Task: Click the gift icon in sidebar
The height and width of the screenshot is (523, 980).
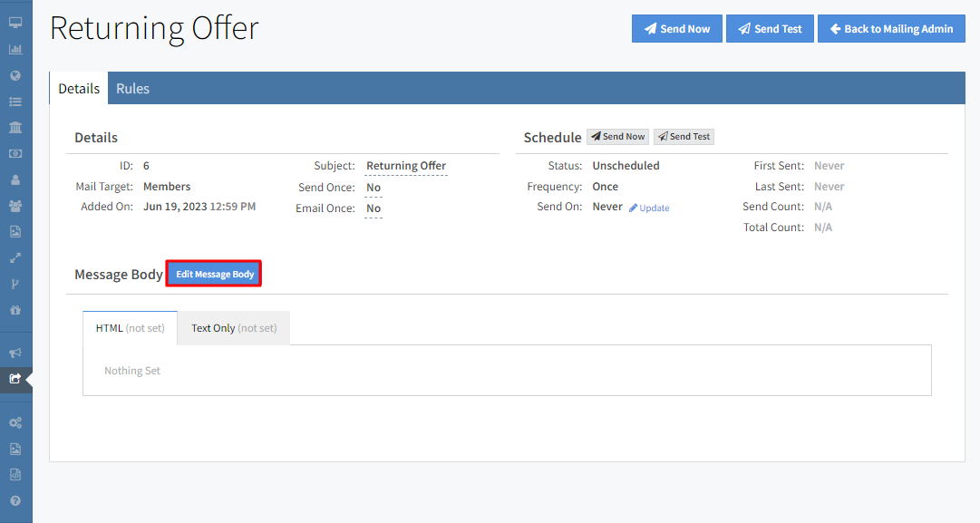Action: click(x=15, y=310)
